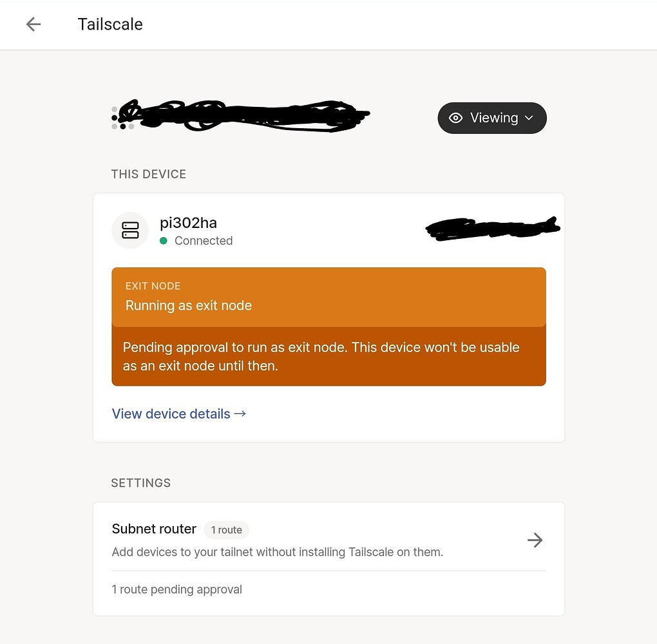Click the arrow icon beside View device details
This screenshot has width=657, height=644.
coord(240,413)
